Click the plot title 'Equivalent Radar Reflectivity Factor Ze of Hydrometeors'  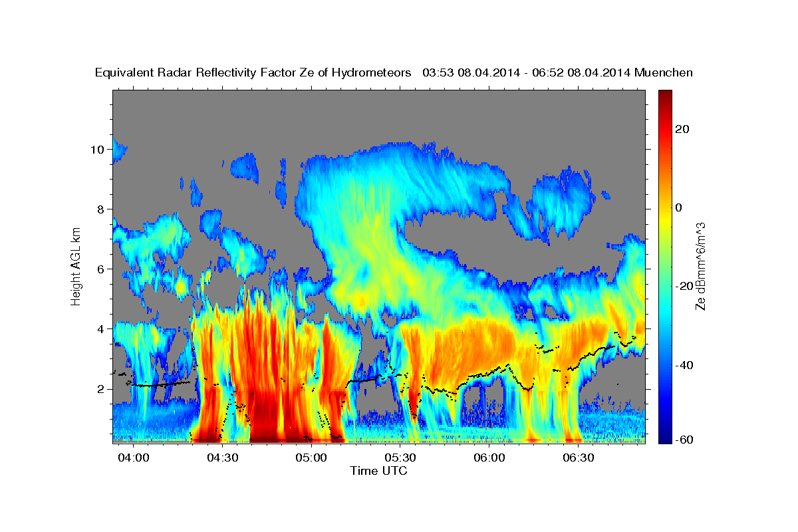(x=253, y=73)
